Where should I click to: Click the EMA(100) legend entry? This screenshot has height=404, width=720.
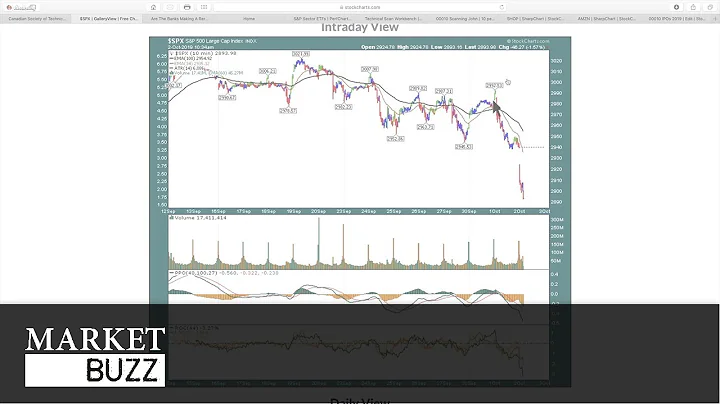(x=191, y=58)
